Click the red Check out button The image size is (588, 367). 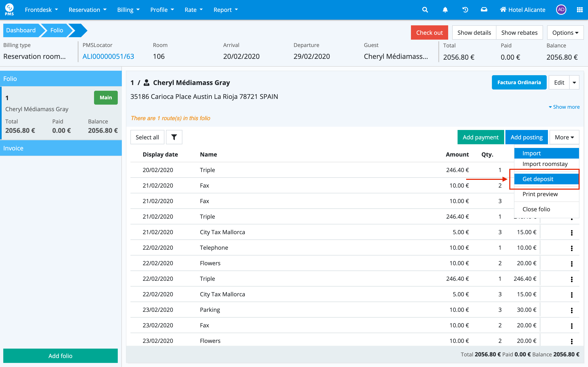coord(429,32)
